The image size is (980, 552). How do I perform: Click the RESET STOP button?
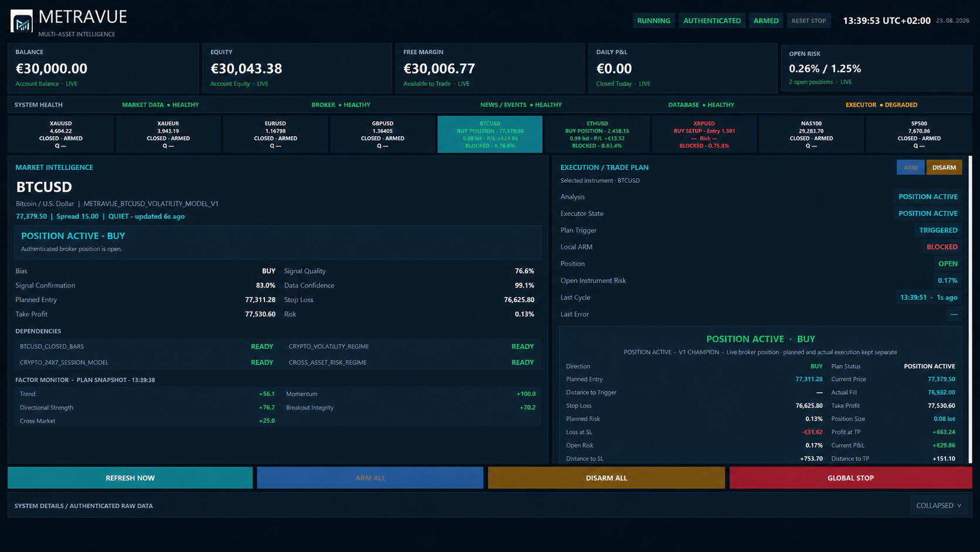pos(809,21)
